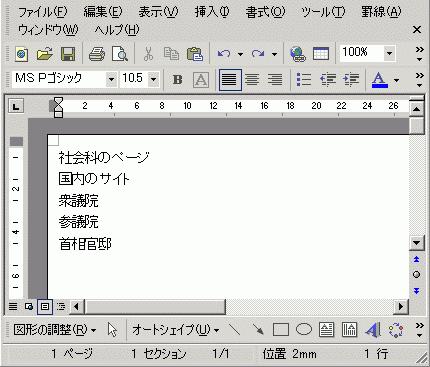Viewport: 430px width, 367px height.
Task: Select the Rectangle drawing tool
Action: [x=281, y=330]
